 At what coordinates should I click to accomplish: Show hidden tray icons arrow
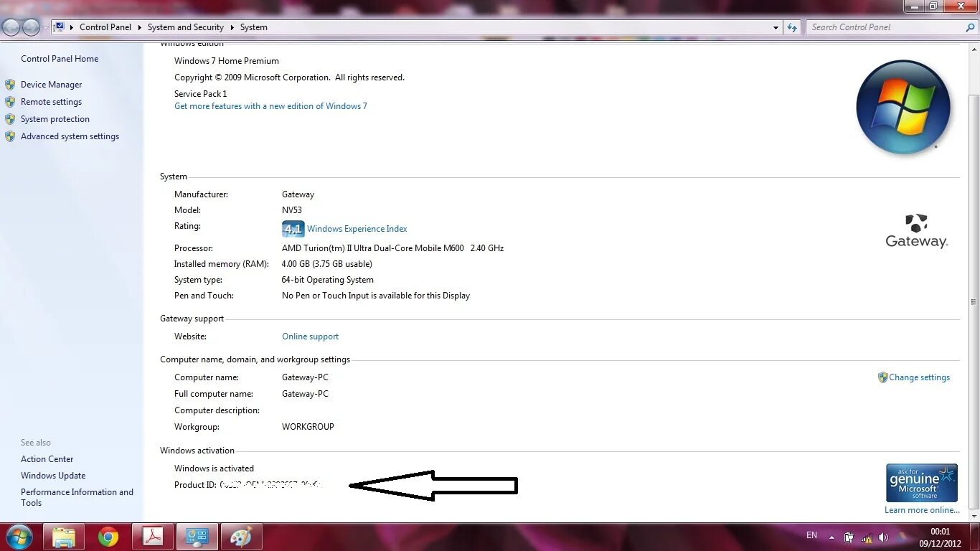[831, 537]
